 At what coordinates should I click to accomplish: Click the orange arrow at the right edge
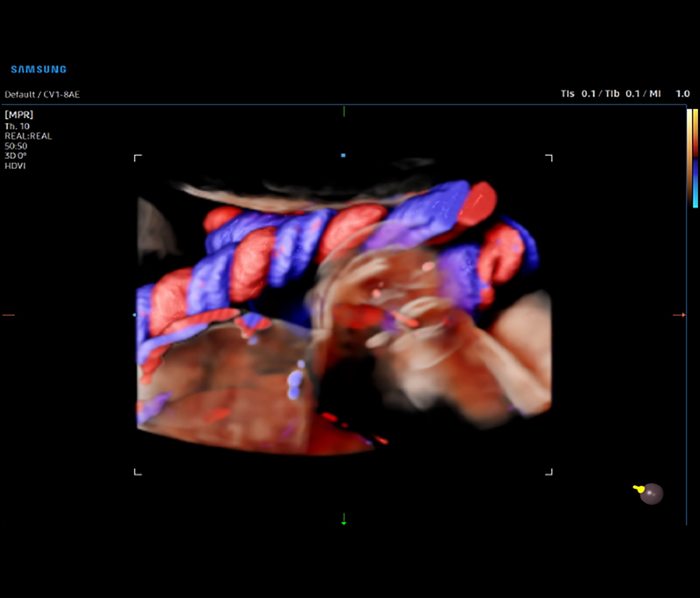pyautogui.click(x=679, y=315)
